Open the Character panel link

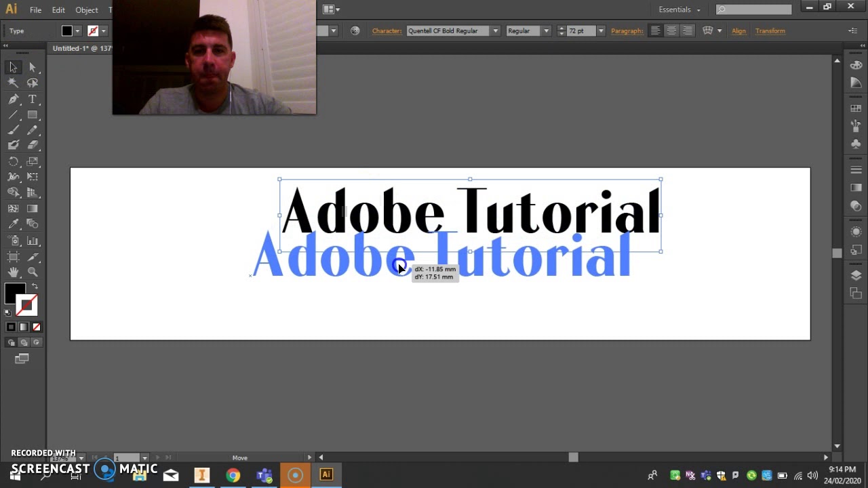point(387,31)
